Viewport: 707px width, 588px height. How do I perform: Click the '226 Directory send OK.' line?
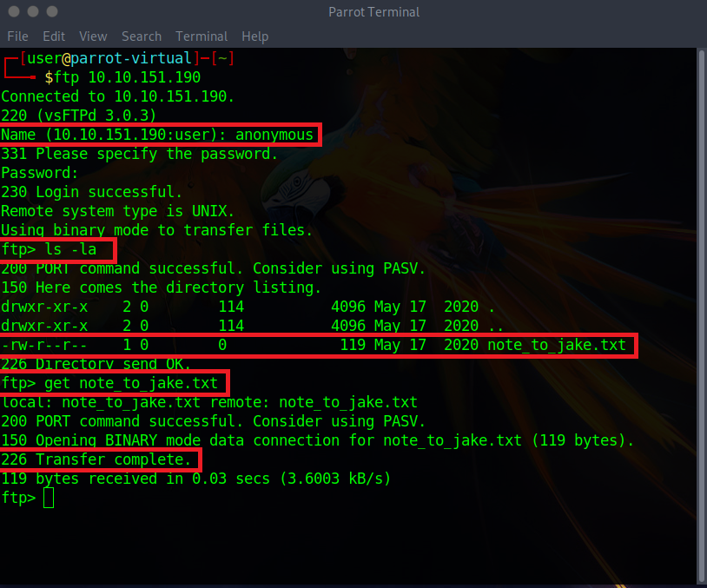pyautogui.click(x=96, y=364)
